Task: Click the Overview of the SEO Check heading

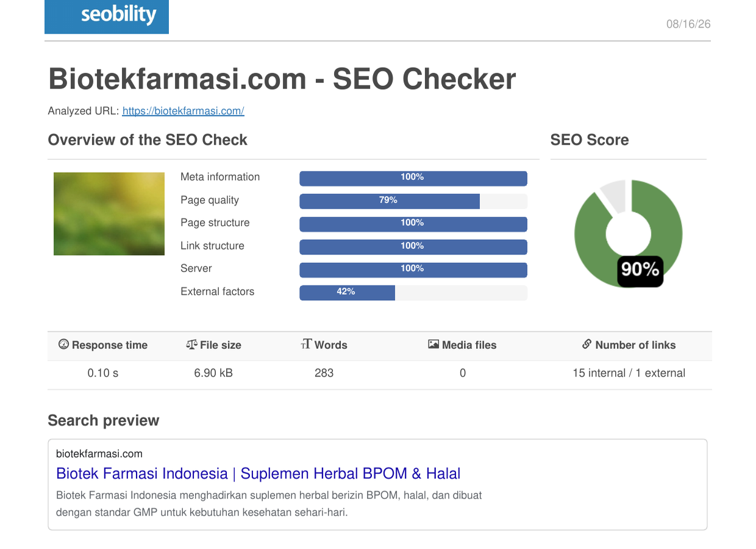Action: click(x=148, y=140)
